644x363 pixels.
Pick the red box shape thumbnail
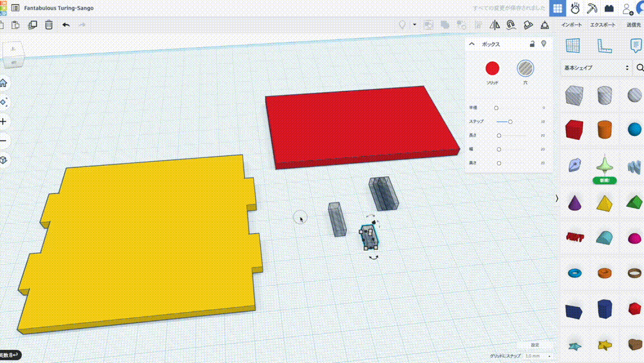pos(573,130)
